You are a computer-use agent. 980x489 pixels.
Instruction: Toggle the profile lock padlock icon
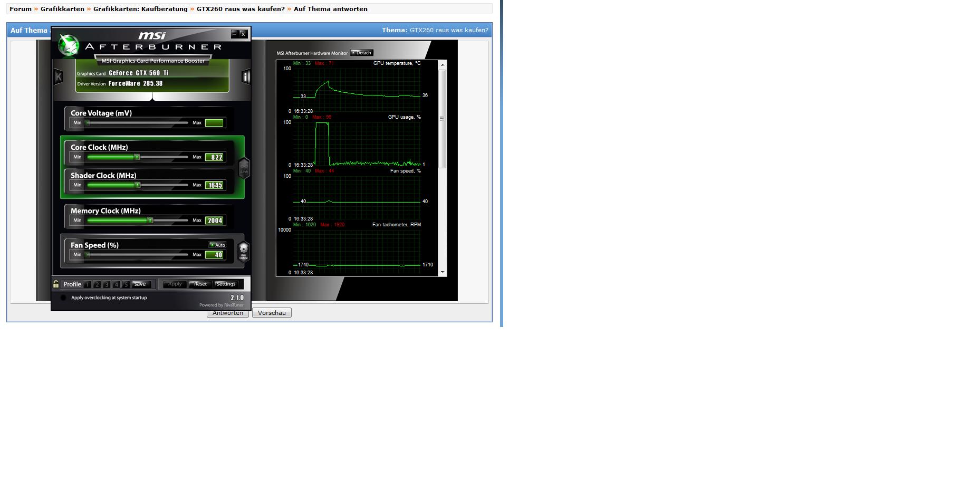coord(56,284)
